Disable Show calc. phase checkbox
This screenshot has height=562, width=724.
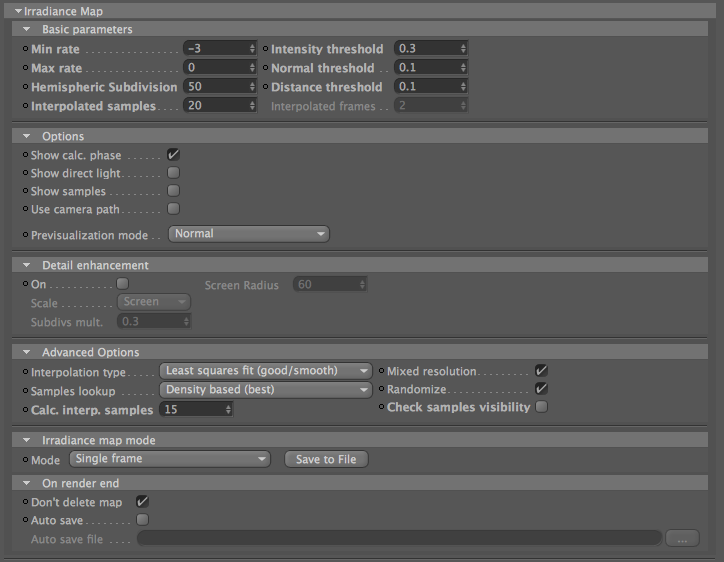173,155
